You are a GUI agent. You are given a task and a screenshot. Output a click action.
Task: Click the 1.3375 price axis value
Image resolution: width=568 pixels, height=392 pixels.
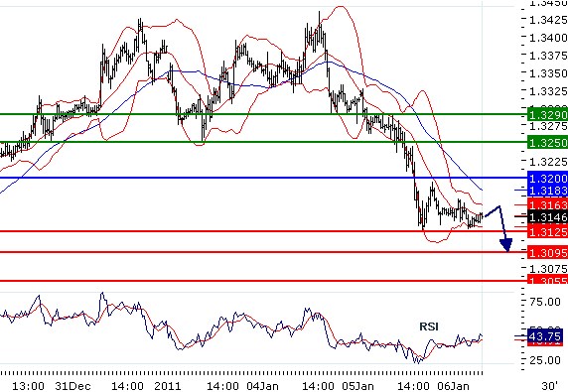548,56
